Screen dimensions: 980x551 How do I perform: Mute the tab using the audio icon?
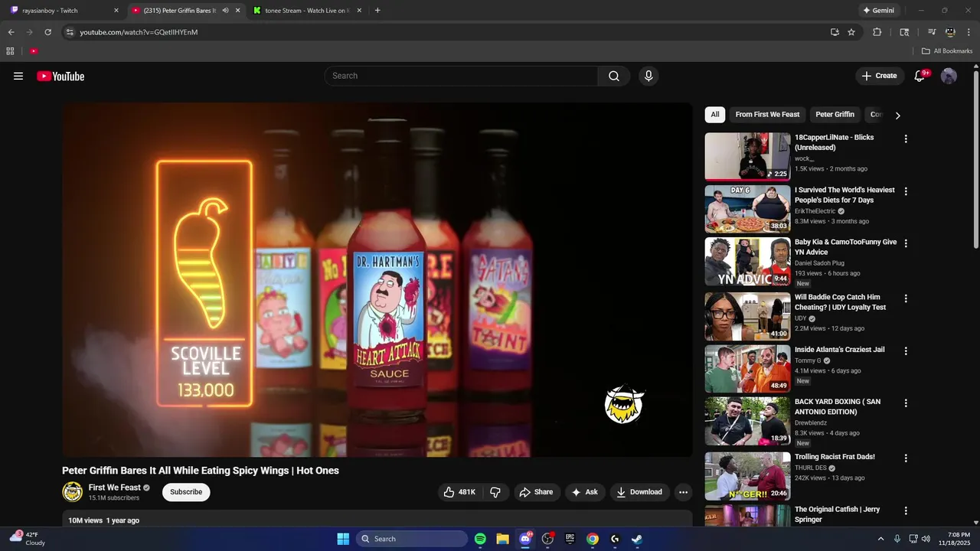coord(225,11)
